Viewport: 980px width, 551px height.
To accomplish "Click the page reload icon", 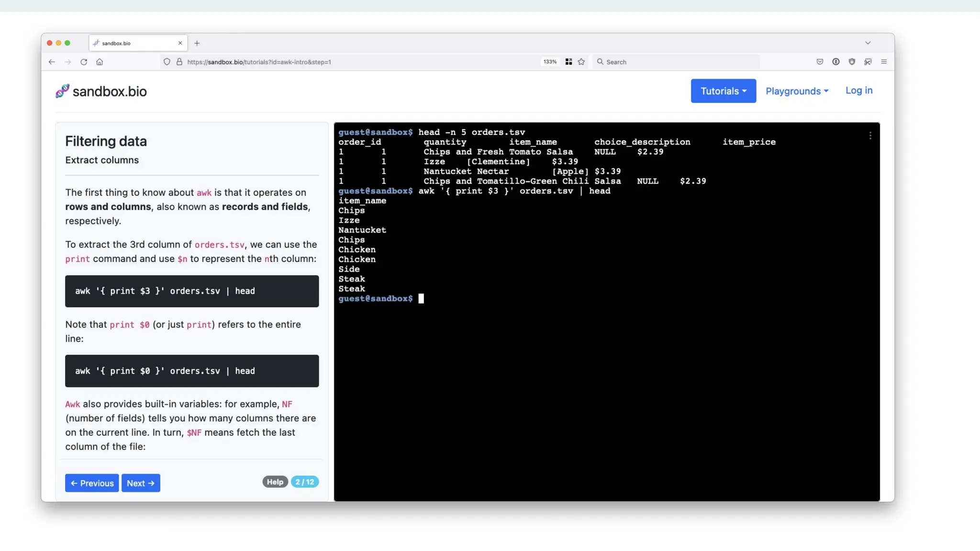I will 84,62.
